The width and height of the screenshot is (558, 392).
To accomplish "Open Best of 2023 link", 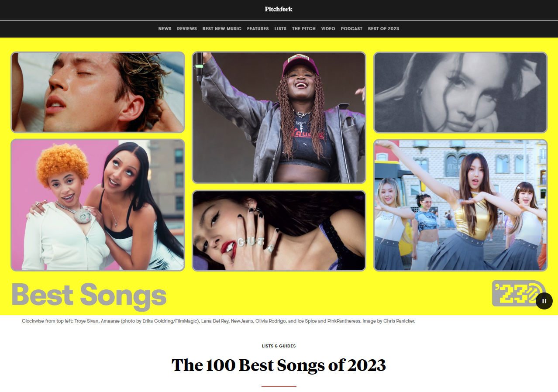I will (383, 29).
